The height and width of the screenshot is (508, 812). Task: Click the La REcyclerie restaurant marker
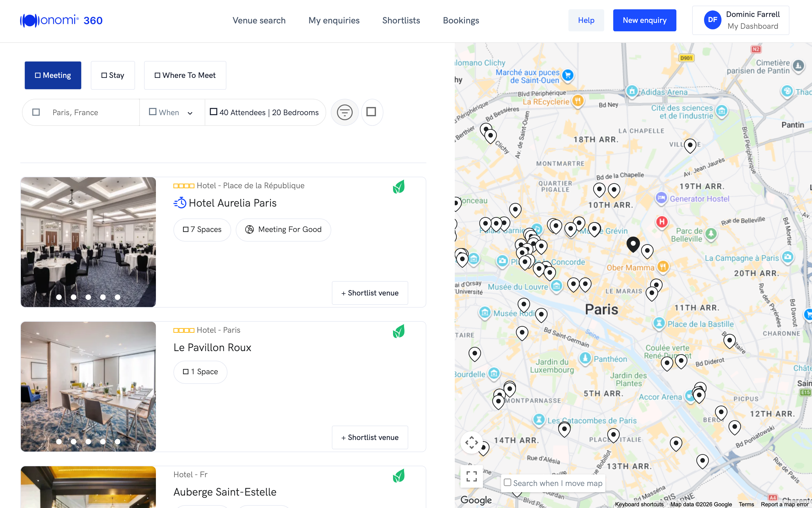[x=578, y=100]
